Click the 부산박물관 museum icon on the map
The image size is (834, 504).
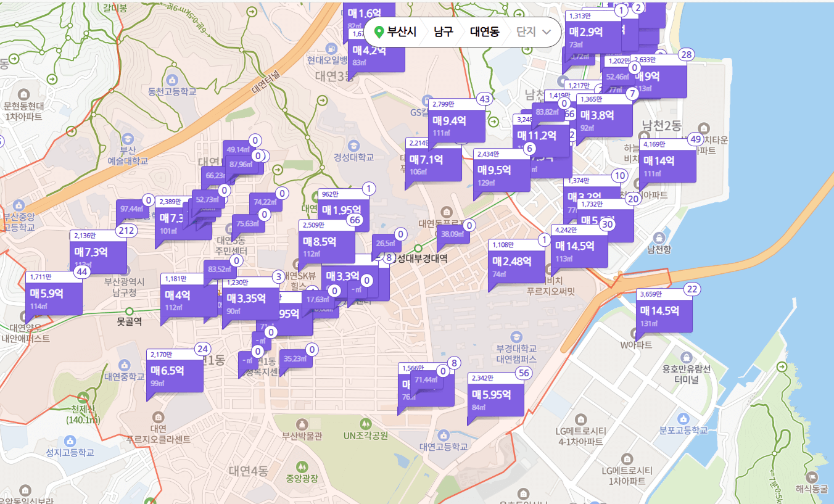pos(302,424)
